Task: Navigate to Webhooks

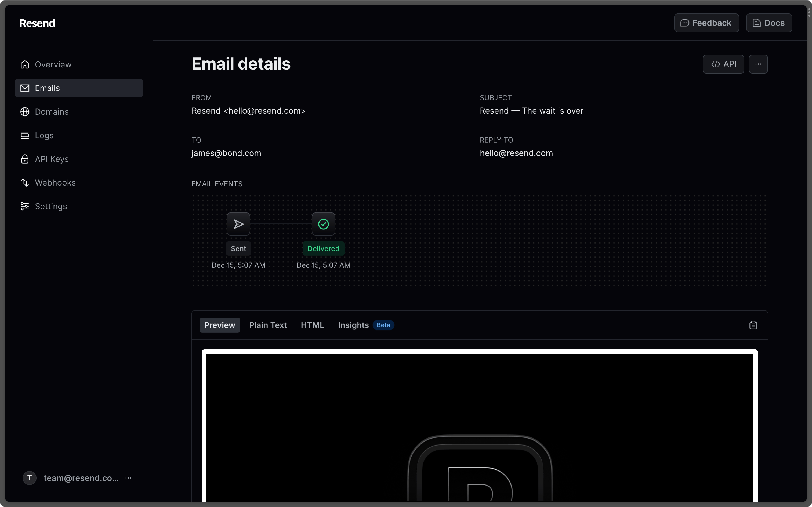Action: click(79, 183)
